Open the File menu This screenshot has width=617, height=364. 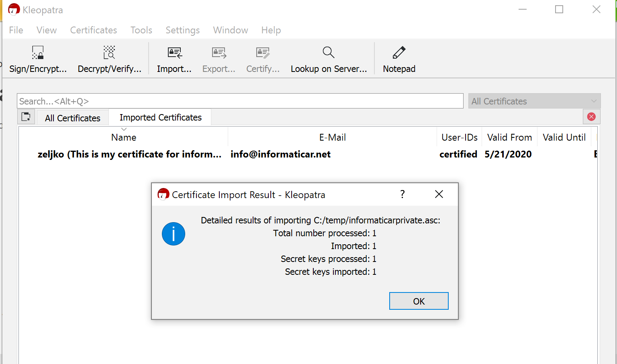(x=16, y=30)
